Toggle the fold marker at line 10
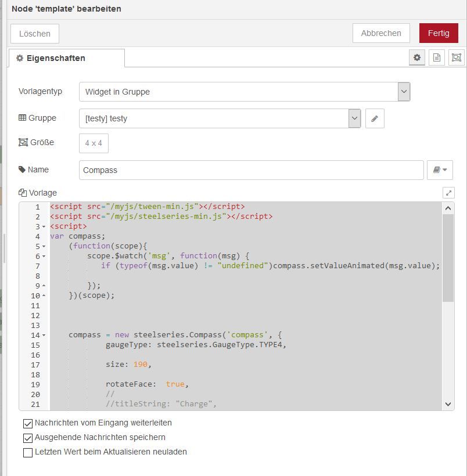 (x=44, y=295)
